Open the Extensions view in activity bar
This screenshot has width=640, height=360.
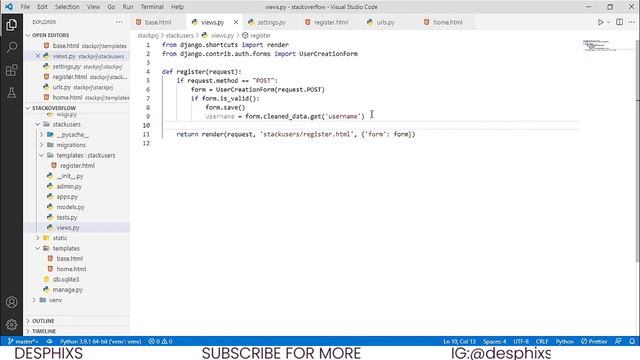tap(11, 70)
